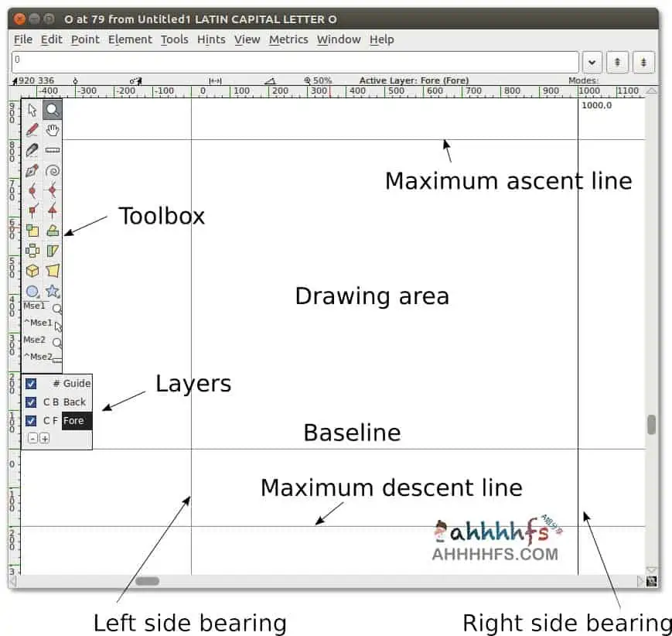This screenshot has height=636, width=672.
Task: Select the star polygon drawing tool
Action: pyautogui.click(x=51, y=292)
